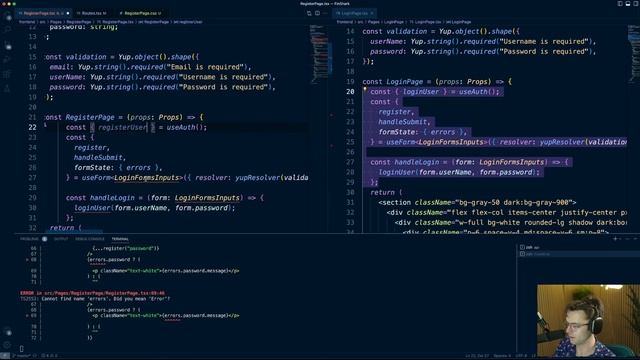Click 'yupResolver' on line 25 of right editor
The height and width of the screenshot is (360, 640).
point(562,142)
